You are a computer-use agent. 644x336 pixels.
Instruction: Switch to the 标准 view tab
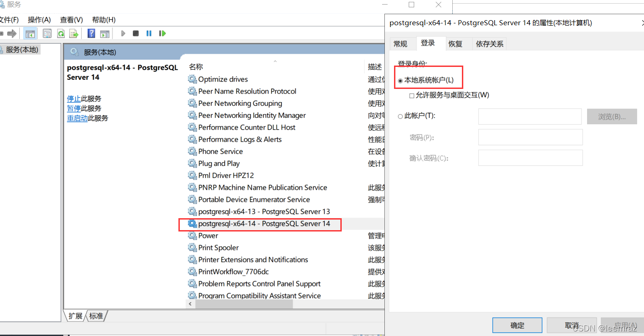96,316
